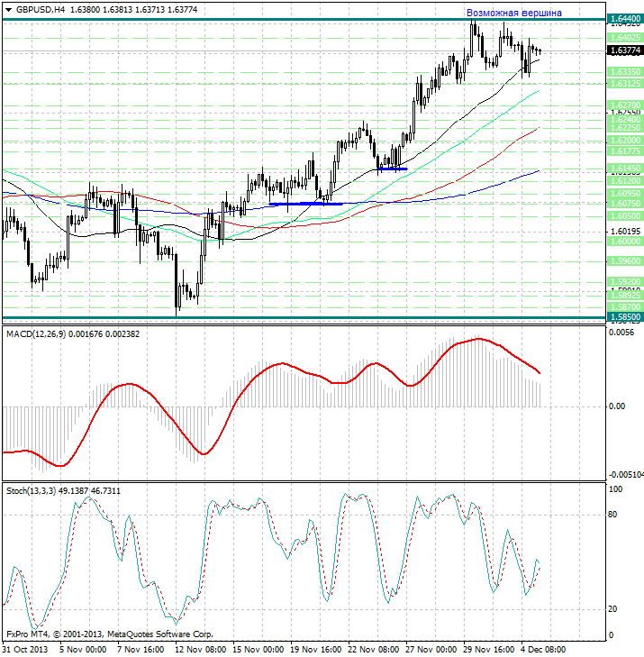
Task: Click the 1.60750 price level label
Action: [x=625, y=203]
